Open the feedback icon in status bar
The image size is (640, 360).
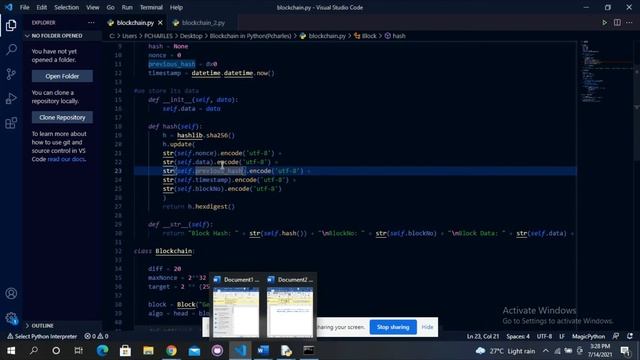tap(616, 336)
